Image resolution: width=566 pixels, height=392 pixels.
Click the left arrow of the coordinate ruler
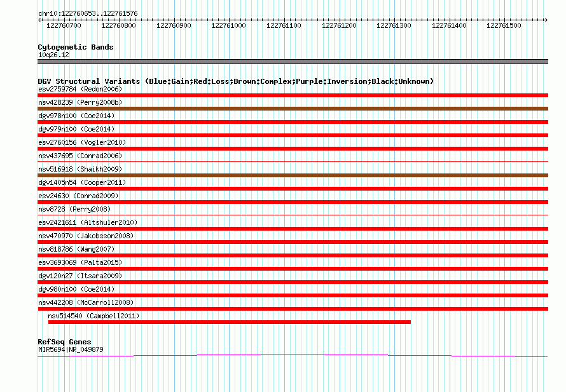pyautogui.click(x=39, y=20)
